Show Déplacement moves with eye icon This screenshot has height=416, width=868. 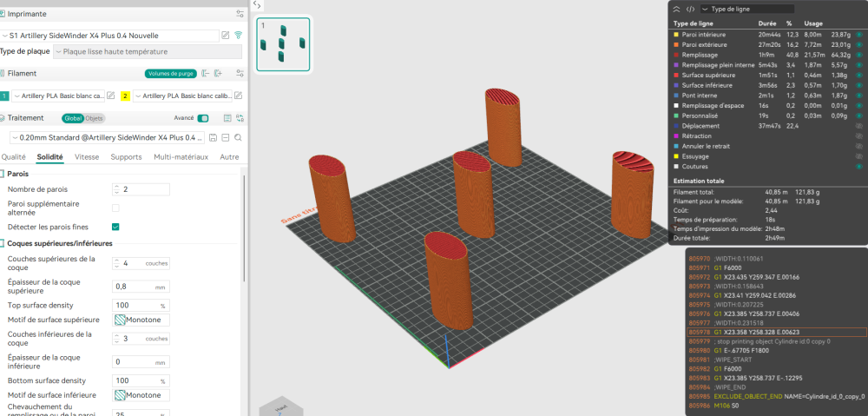(x=859, y=126)
